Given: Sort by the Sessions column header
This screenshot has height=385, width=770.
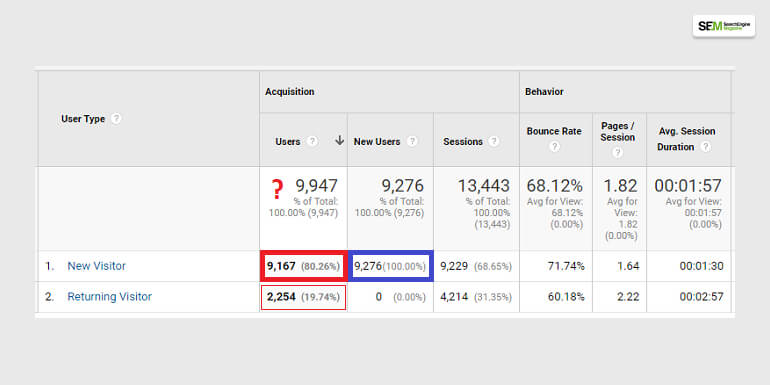Looking at the screenshot, I should [x=463, y=141].
